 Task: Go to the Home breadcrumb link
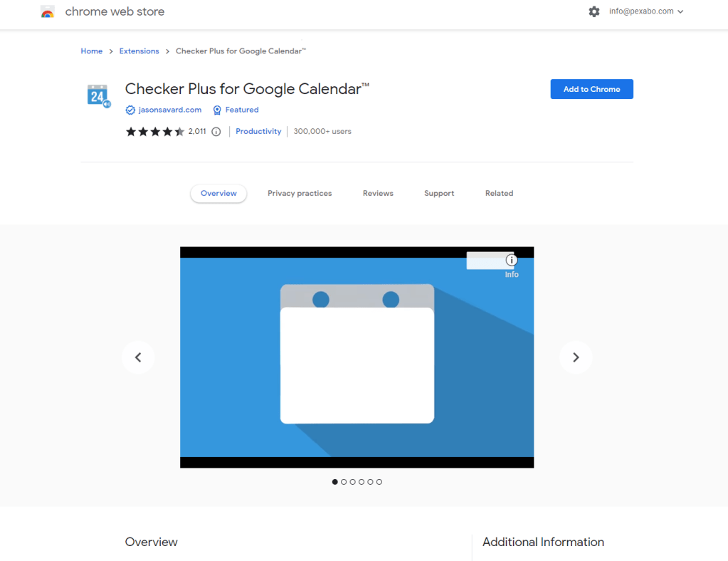(x=92, y=51)
